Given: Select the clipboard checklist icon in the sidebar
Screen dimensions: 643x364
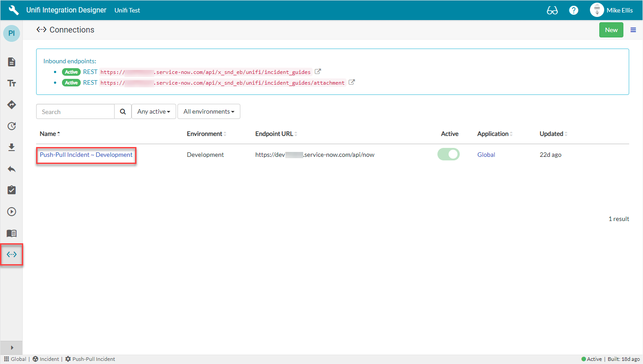Looking at the screenshot, I should coord(11,190).
